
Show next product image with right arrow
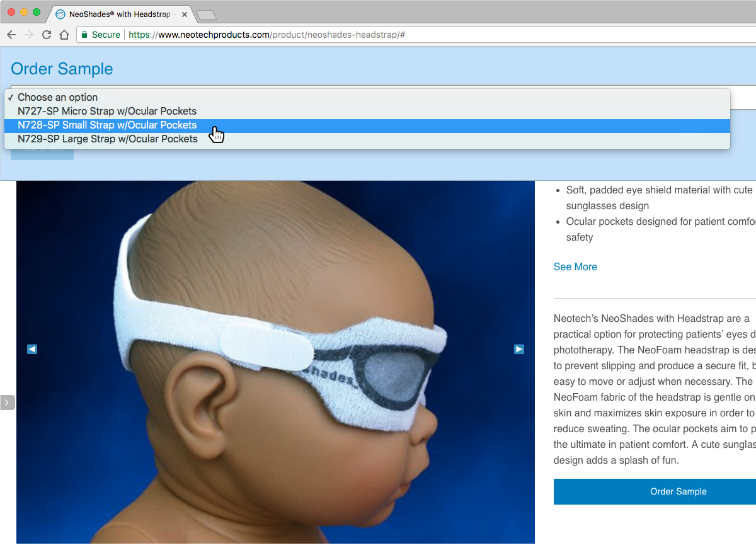coord(519,349)
